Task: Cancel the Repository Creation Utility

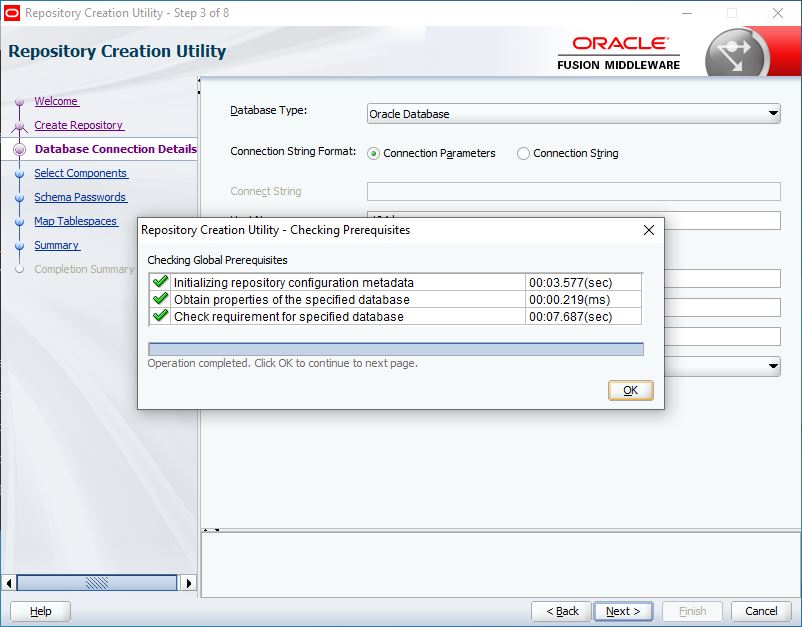Action: [761, 611]
